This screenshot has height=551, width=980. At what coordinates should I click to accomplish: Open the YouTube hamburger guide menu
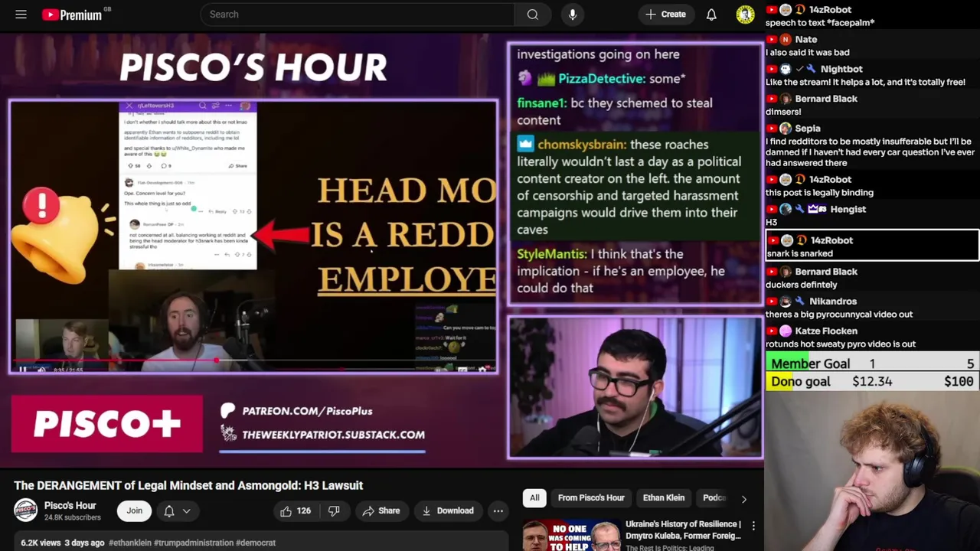(x=21, y=15)
